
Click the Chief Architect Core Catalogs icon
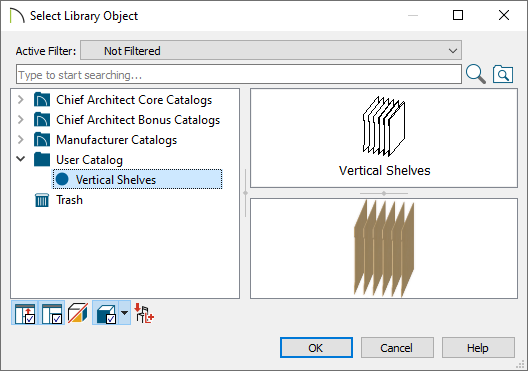(42, 100)
